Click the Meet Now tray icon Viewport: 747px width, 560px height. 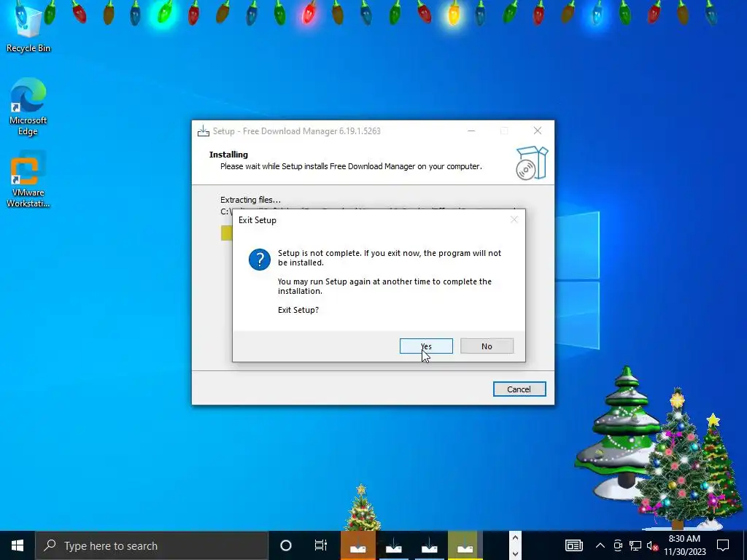618,545
